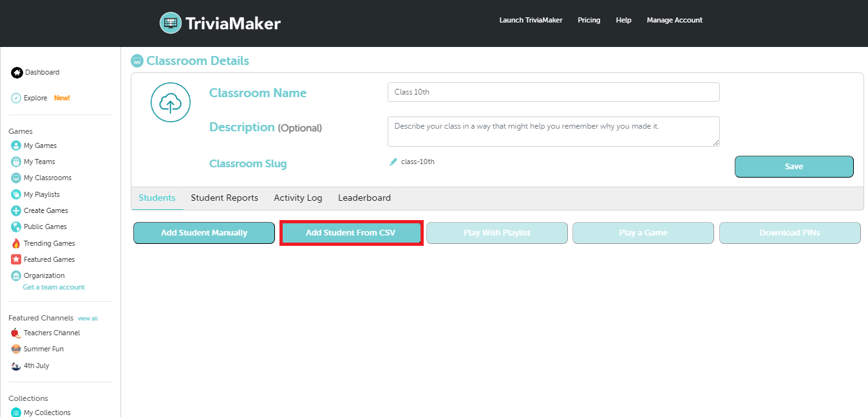Click the Dashboard home icon
This screenshot has width=868, height=417.
coord(17,73)
